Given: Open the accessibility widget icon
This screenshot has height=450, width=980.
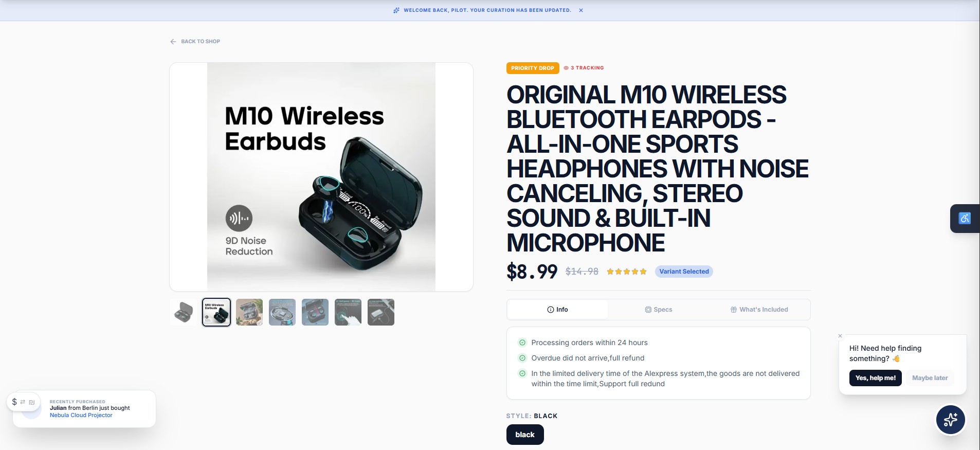Looking at the screenshot, I should click(x=965, y=219).
